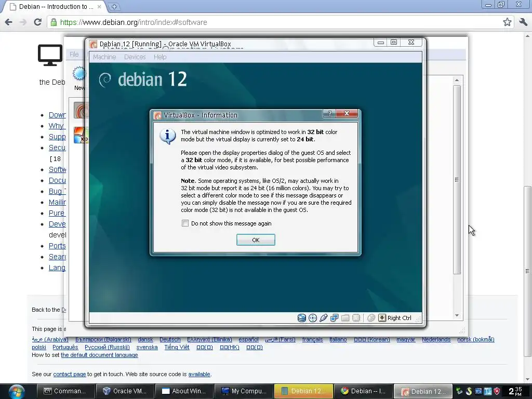Open the Devices menu in VM window
Screen dimensions: 532x399
[x=135, y=57]
